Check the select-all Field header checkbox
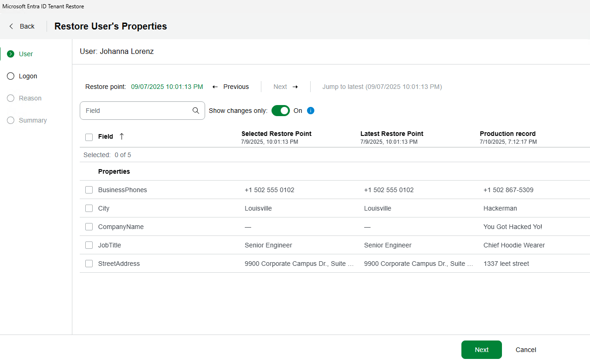Screen dimensions: 590x364 tap(89, 137)
